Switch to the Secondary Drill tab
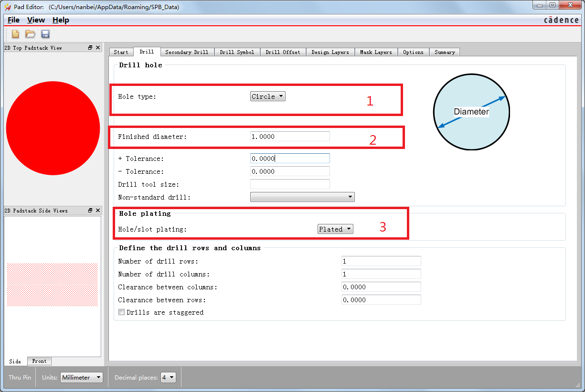The image size is (585, 392). (187, 52)
